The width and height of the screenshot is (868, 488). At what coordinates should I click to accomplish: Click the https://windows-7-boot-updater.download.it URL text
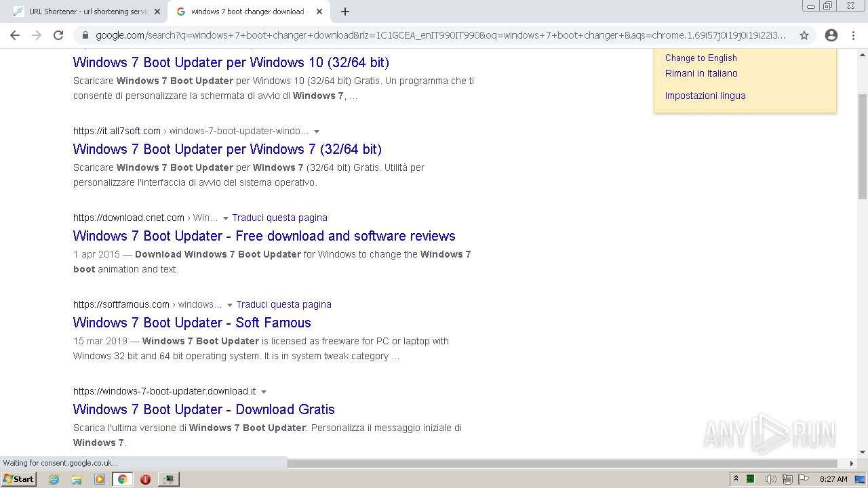165,391
